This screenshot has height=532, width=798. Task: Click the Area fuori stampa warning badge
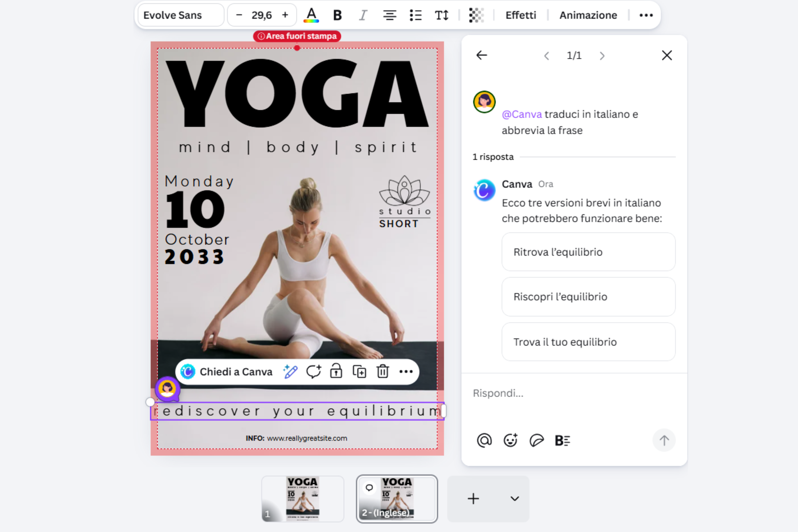click(x=297, y=36)
